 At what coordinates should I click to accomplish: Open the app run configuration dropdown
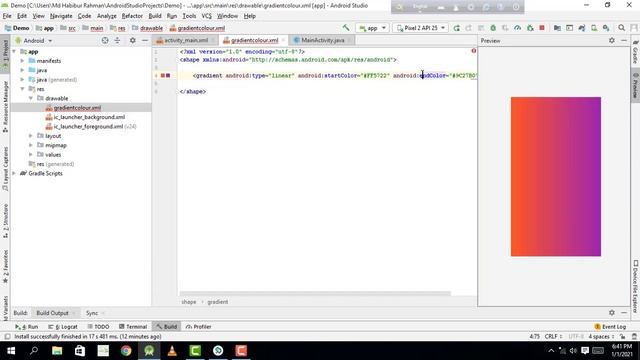tap(372, 28)
